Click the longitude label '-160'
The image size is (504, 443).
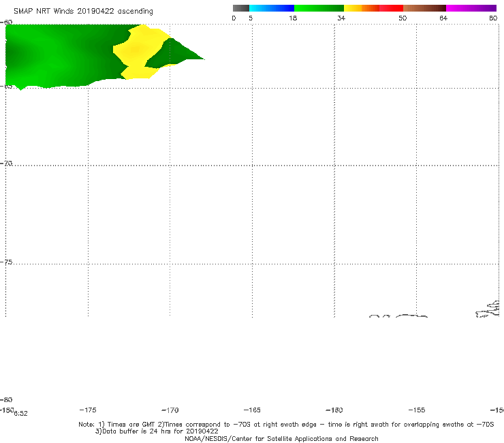pos(334,410)
